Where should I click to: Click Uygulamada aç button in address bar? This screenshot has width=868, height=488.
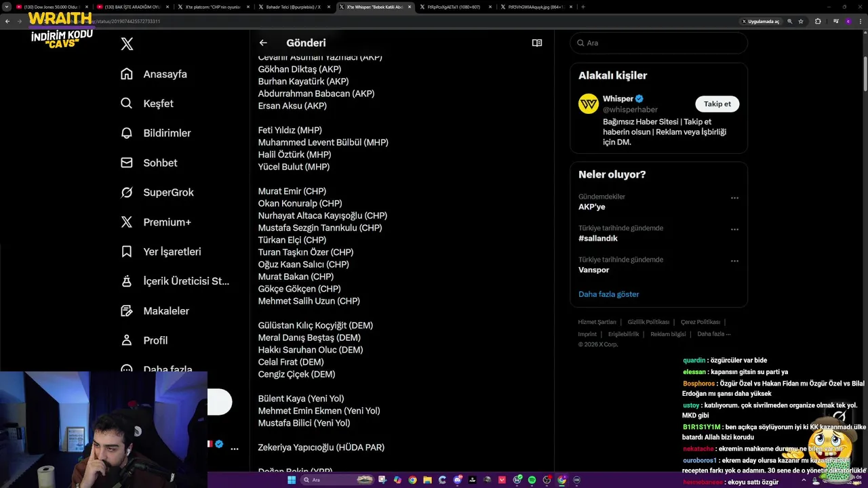(x=760, y=21)
